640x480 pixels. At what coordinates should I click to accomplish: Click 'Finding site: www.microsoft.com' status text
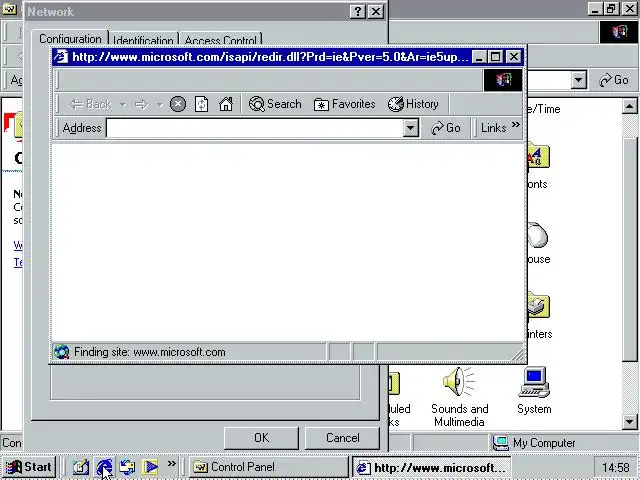[149, 352]
